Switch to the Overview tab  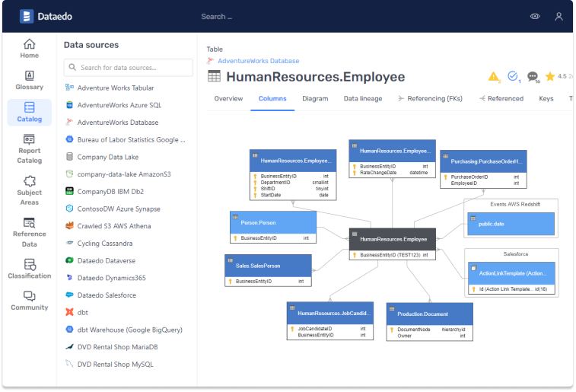228,99
